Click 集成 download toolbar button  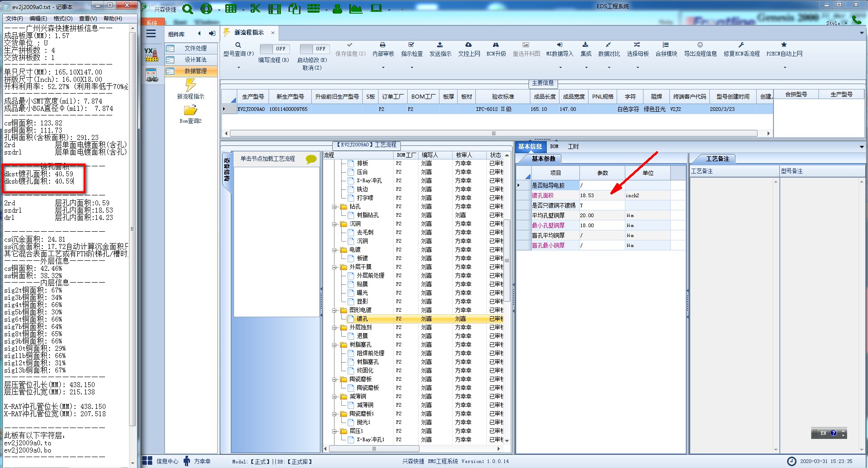pos(586,50)
